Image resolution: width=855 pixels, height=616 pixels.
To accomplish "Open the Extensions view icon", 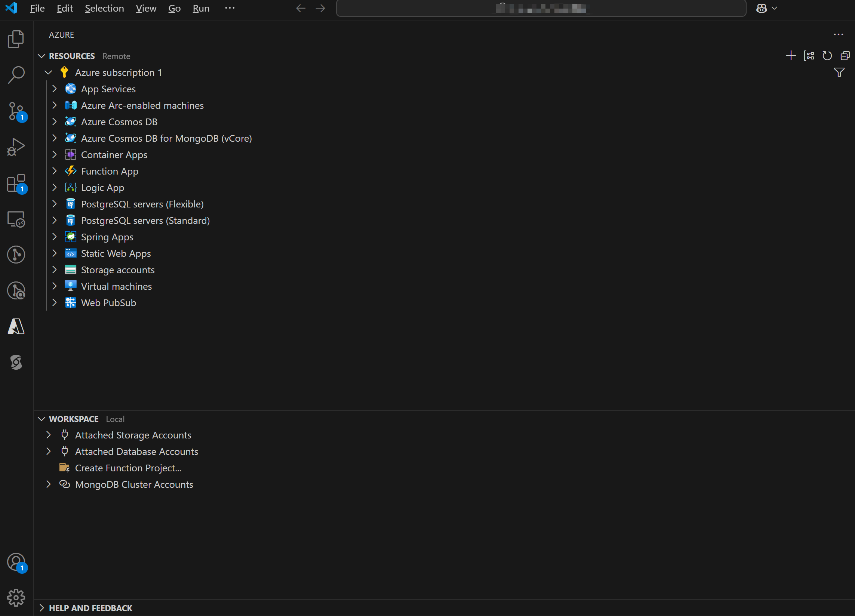I will pyautogui.click(x=16, y=183).
